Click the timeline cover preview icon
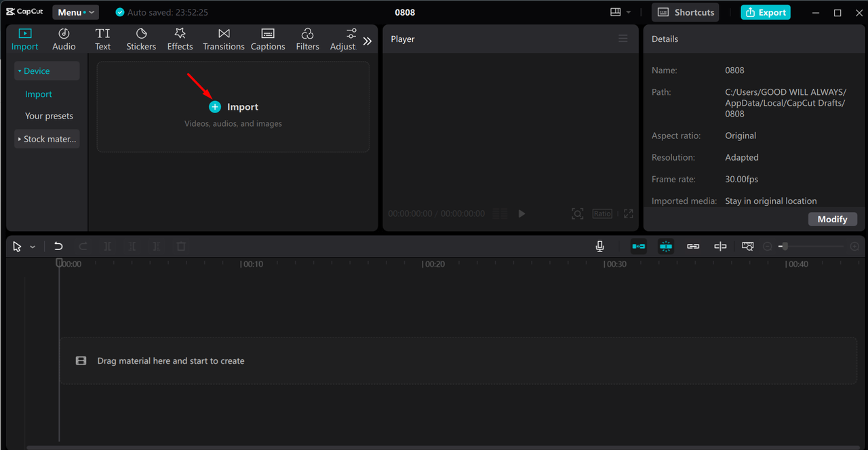Viewport: 868px width, 450px height. click(x=748, y=247)
